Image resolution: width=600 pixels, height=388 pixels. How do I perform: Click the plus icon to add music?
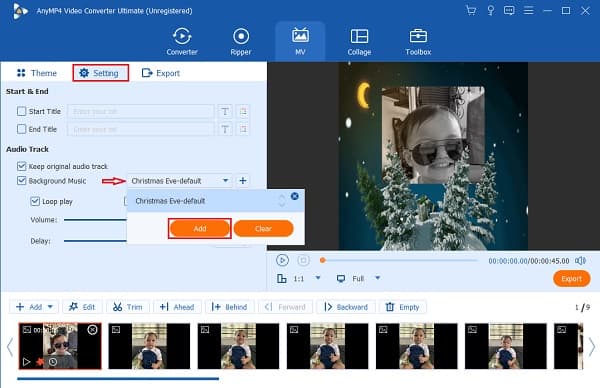243,181
